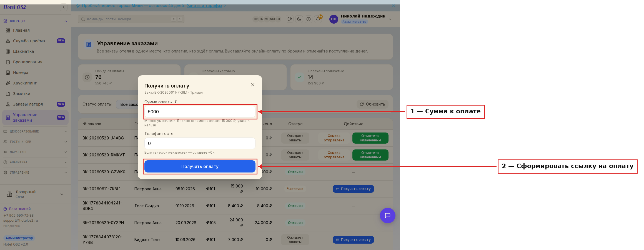Expand the ЦЕНООБРАЗОВАНИЕ section
The image size is (644, 250).
tap(35, 131)
